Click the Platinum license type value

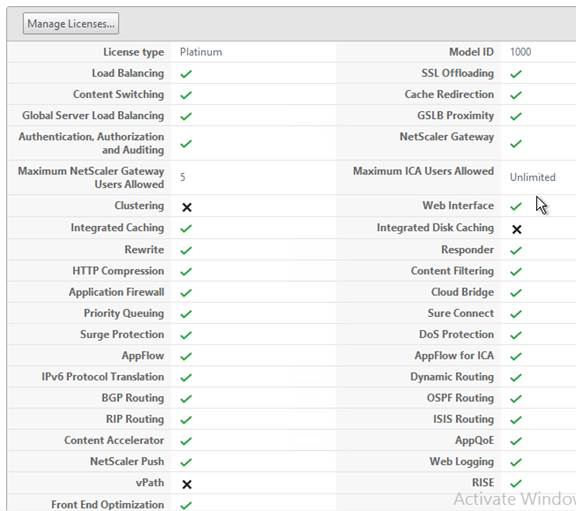click(201, 52)
